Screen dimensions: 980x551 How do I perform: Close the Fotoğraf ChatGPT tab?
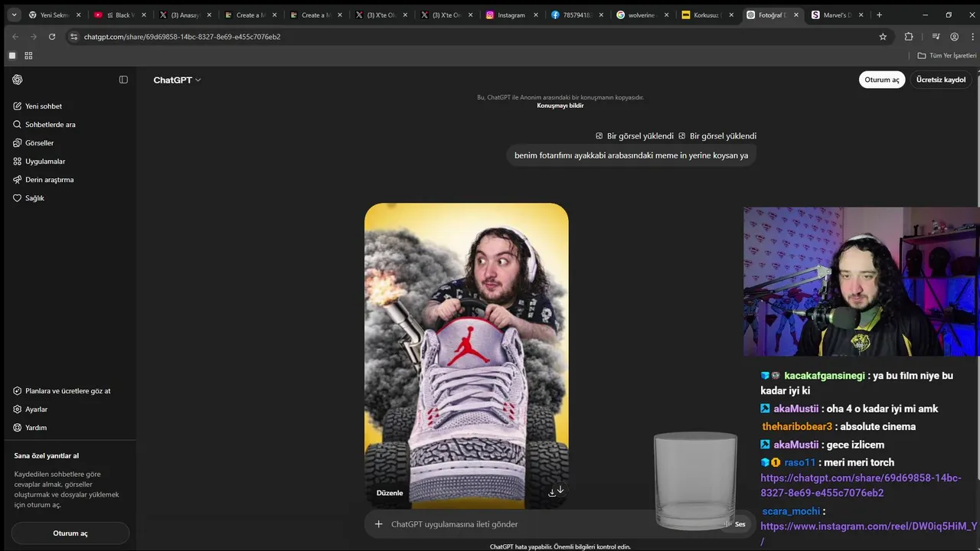(796, 15)
